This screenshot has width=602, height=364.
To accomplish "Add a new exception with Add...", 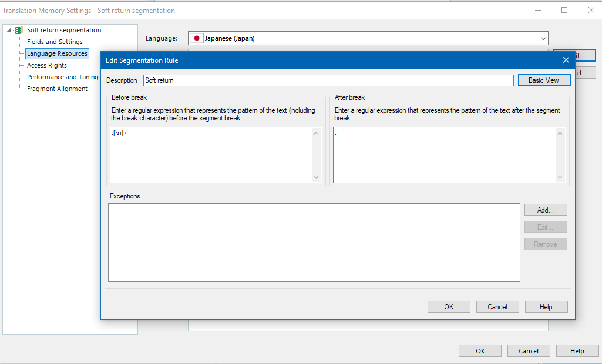I will (x=546, y=210).
